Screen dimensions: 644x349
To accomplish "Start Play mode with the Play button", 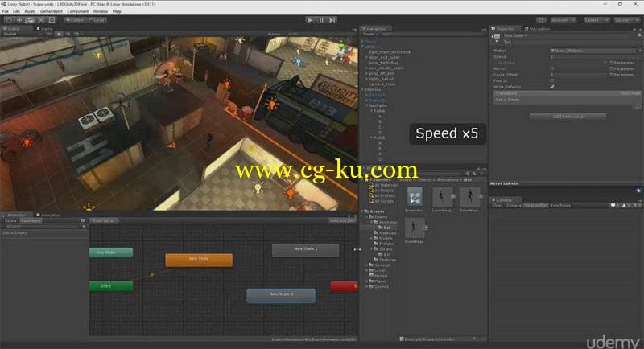I will (310, 19).
